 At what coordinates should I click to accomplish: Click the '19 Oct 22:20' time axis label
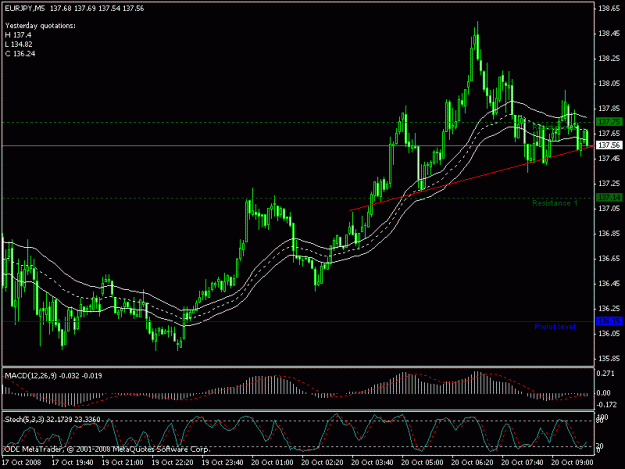pyautogui.click(x=173, y=463)
